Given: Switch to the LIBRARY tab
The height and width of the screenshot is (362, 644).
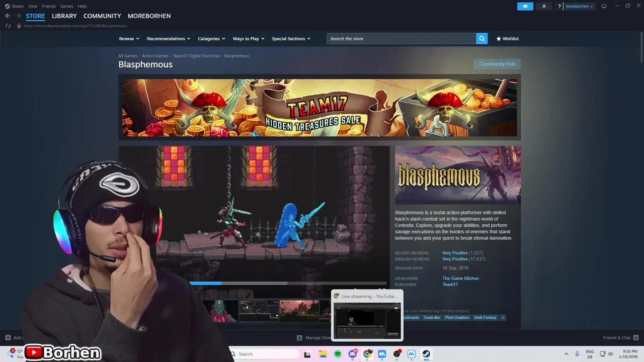Looking at the screenshot, I should point(64,16).
